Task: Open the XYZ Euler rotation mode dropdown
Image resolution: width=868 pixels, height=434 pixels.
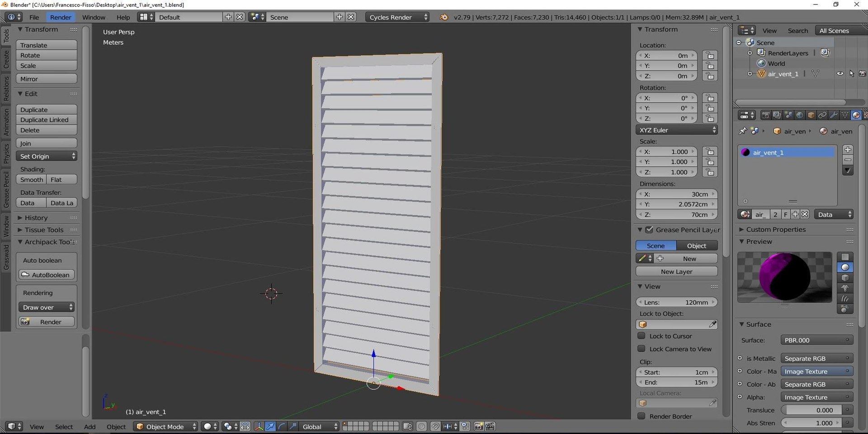Action: (677, 130)
